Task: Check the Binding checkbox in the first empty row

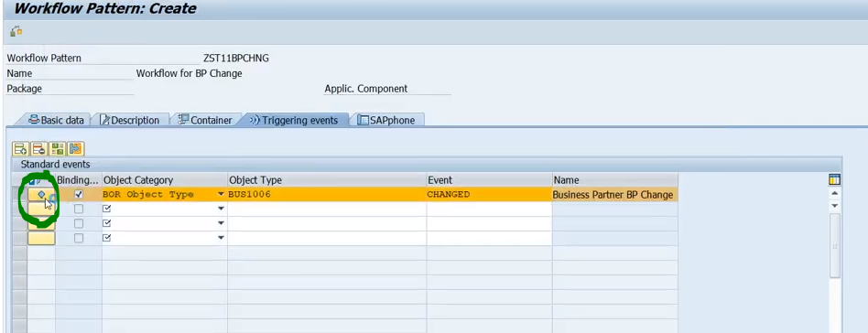Action: (79, 209)
